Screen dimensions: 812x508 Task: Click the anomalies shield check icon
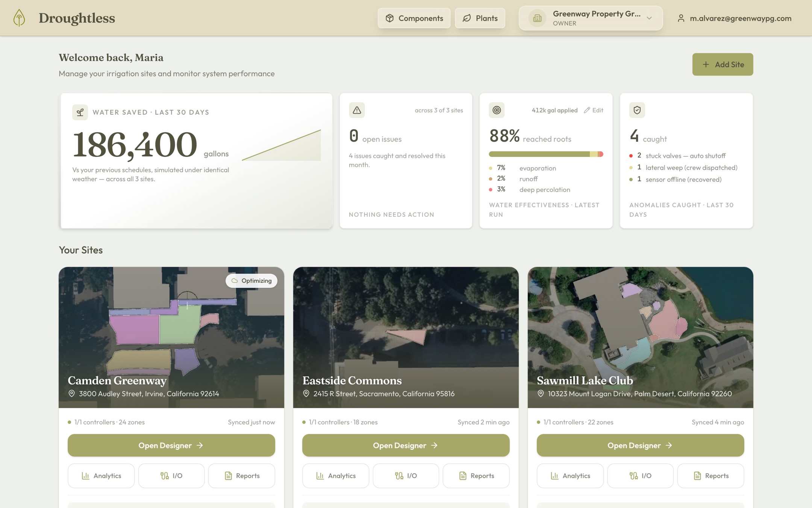(637, 110)
